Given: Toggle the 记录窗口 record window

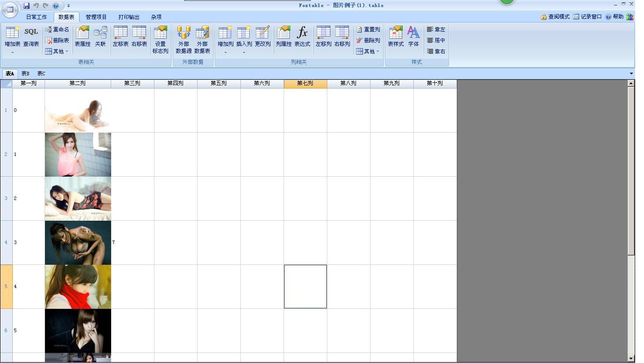Looking at the screenshot, I should (588, 17).
